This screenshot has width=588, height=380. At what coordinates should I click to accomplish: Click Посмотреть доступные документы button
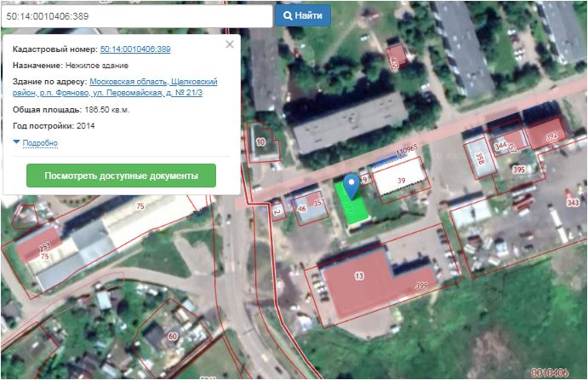[x=121, y=176]
